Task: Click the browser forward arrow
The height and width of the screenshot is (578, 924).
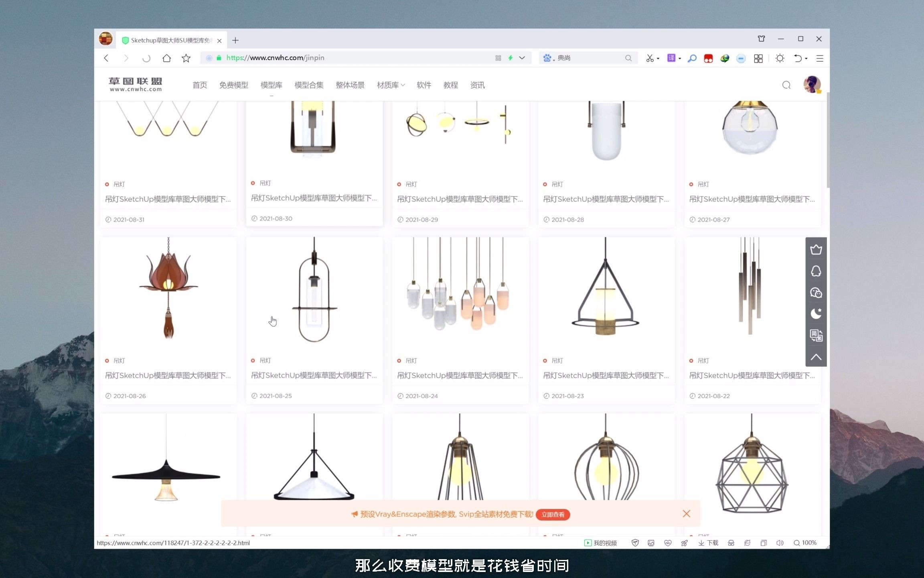Action: click(x=126, y=58)
